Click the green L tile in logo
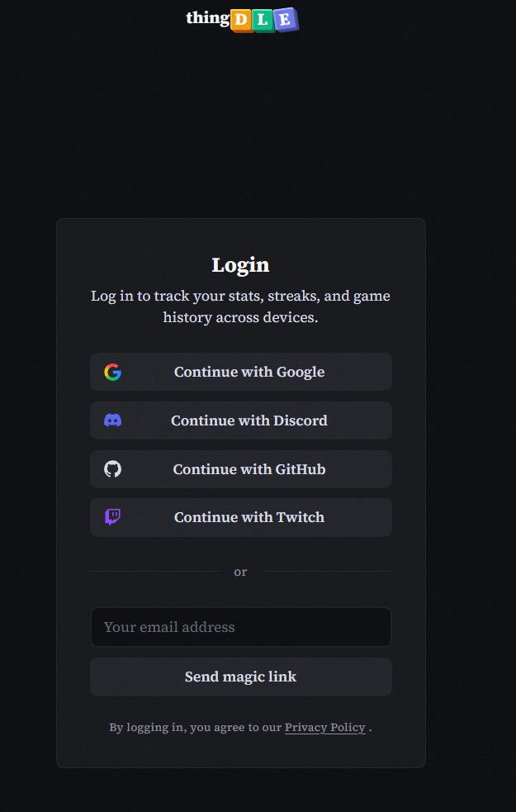 point(263,20)
